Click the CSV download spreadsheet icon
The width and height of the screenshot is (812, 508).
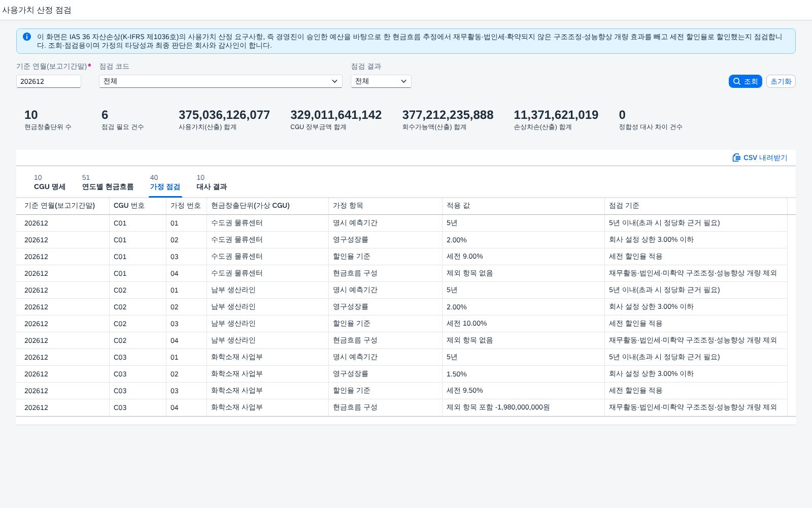tap(736, 157)
